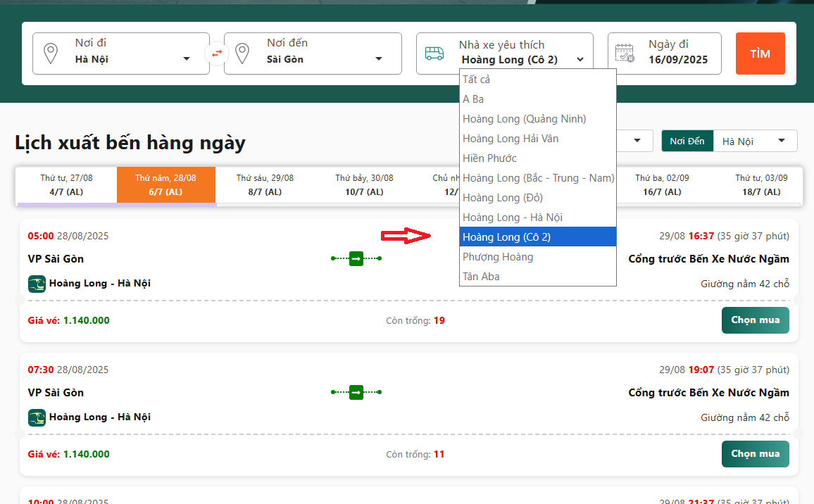Click the calendar icon beside Ngày đi
The height and width of the screenshot is (504, 814).
click(x=625, y=53)
